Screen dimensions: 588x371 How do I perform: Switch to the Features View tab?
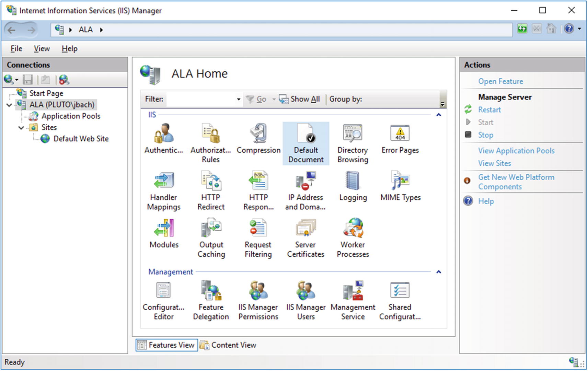[167, 345]
